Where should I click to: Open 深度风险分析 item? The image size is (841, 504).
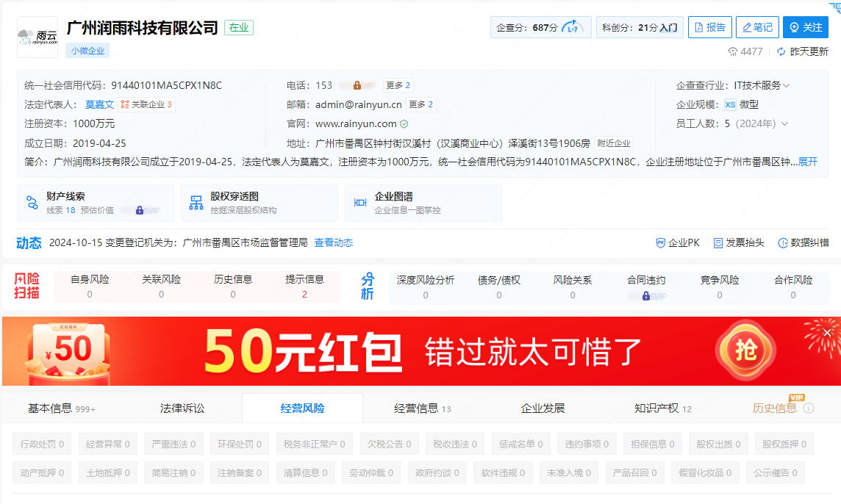point(426,287)
